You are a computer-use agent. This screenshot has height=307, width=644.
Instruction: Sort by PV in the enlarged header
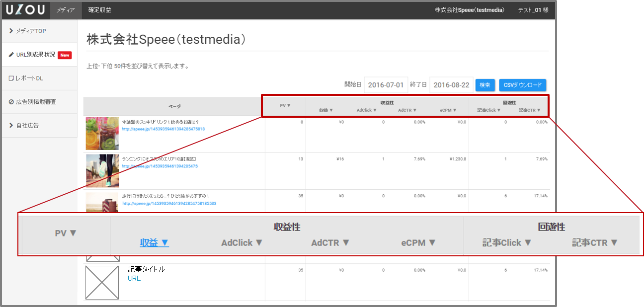tap(66, 233)
